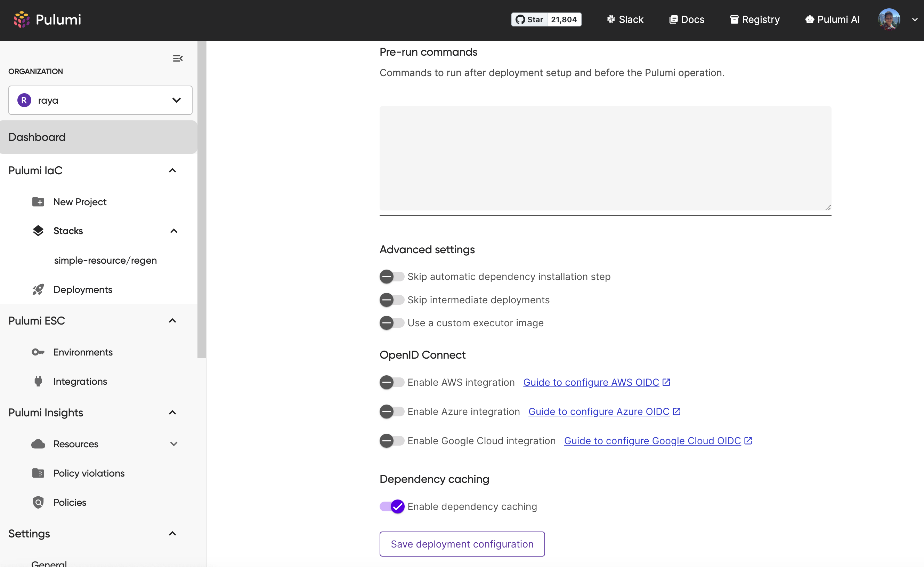
Task: Open Guide to configure Azure OIDC
Action: (599, 411)
